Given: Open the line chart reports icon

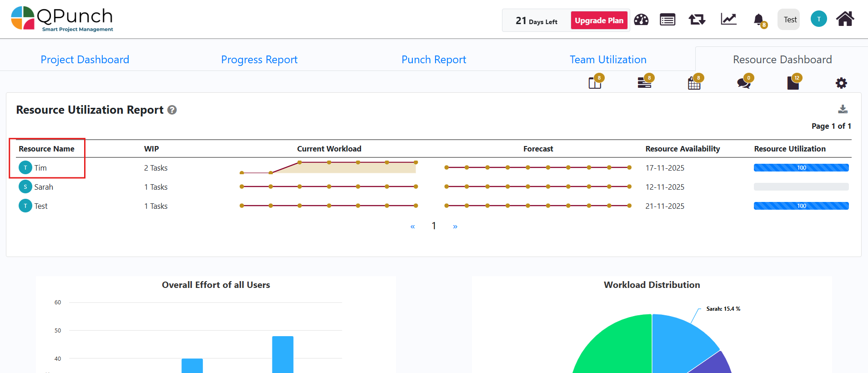Looking at the screenshot, I should pyautogui.click(x=728, y=19).
